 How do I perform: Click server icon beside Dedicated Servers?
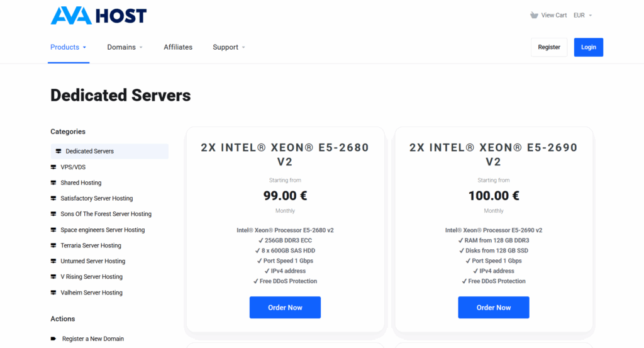point(58,151)
